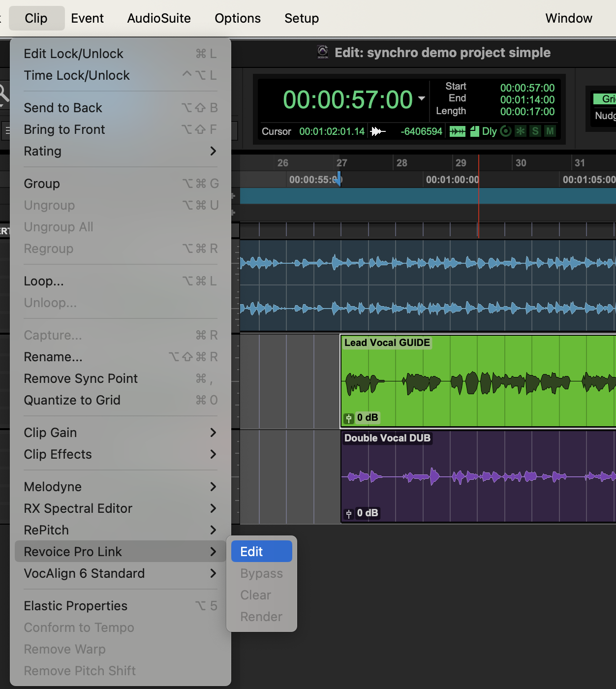Open the main counter format dropdown arrow

pyautogui.click(x=422, y=98)
